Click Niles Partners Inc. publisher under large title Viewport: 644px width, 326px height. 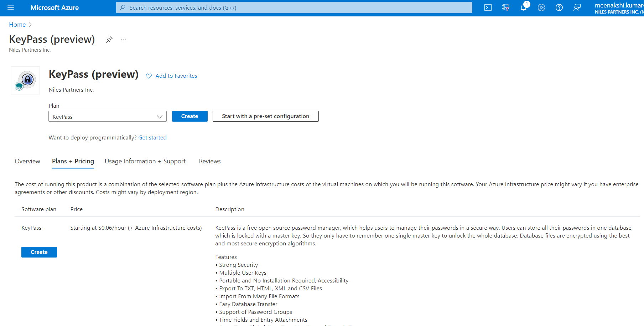71,90
